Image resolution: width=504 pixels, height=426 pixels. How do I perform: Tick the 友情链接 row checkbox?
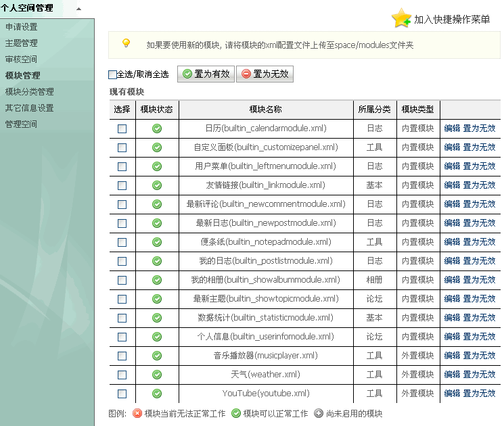click(122, 186)
